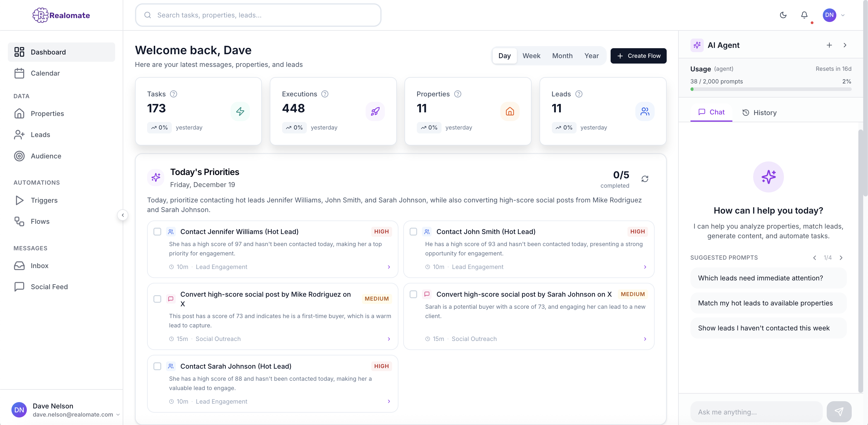Screen dimensions: 868x425
Task: Refresh Today's Priorities list
Action: click(x=645, y=179)
